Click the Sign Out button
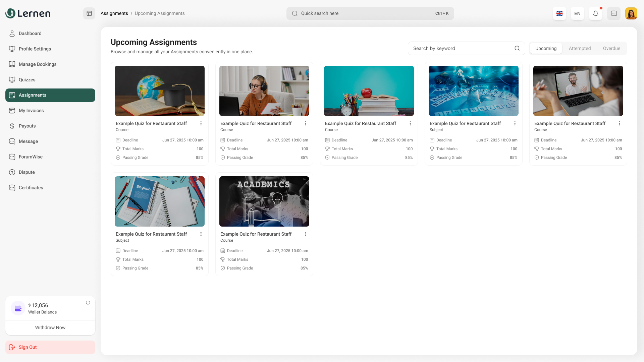The width and height of the screenshot is (644, 362). pos(50,347)
